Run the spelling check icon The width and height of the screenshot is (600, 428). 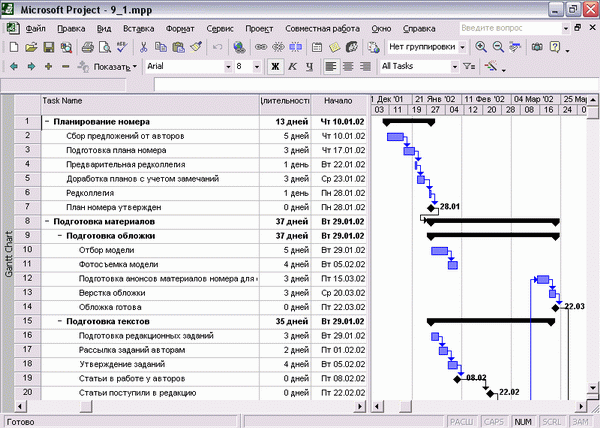point(122,47)
